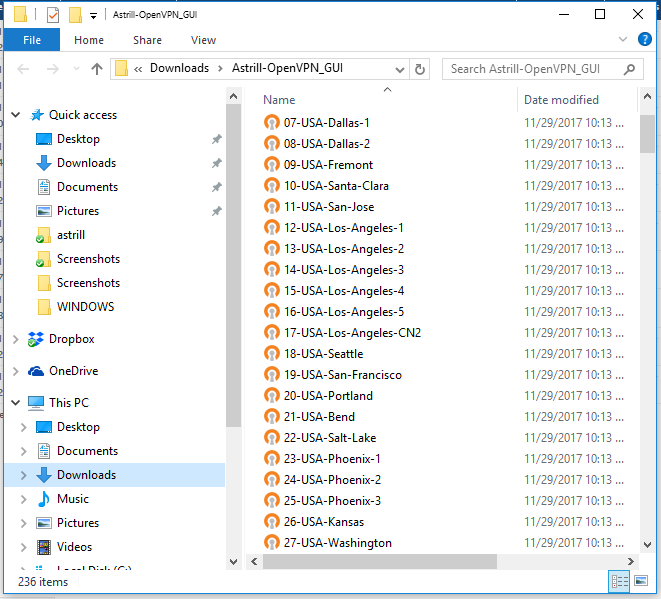
Task: Collapse the This PC tree
Action: [16, 403]
